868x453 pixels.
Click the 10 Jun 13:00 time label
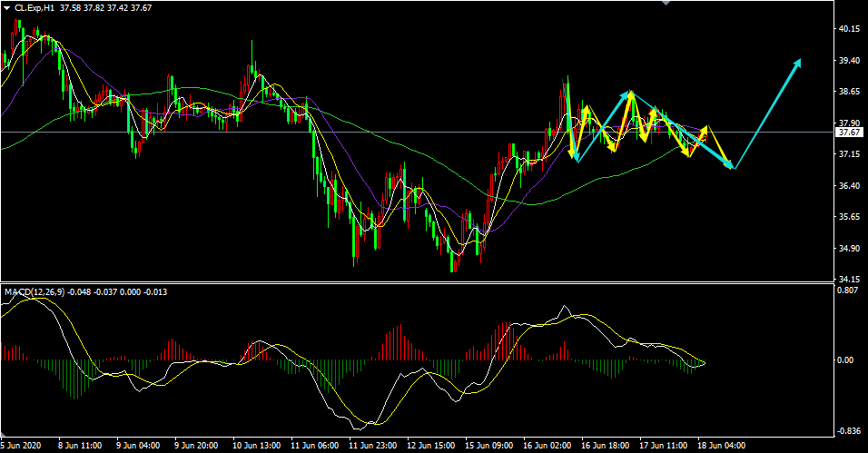tap(257, 446)
